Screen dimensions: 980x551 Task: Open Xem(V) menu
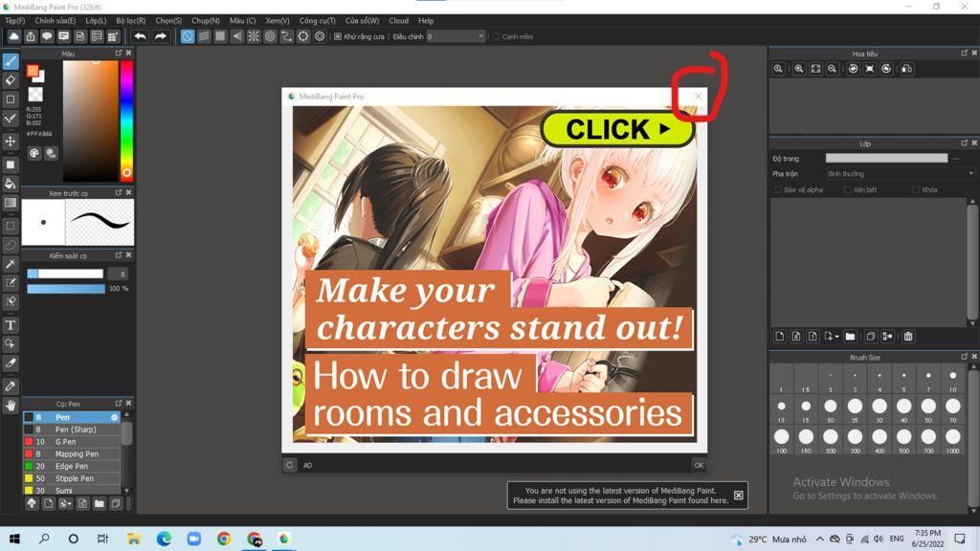(277, 21)
